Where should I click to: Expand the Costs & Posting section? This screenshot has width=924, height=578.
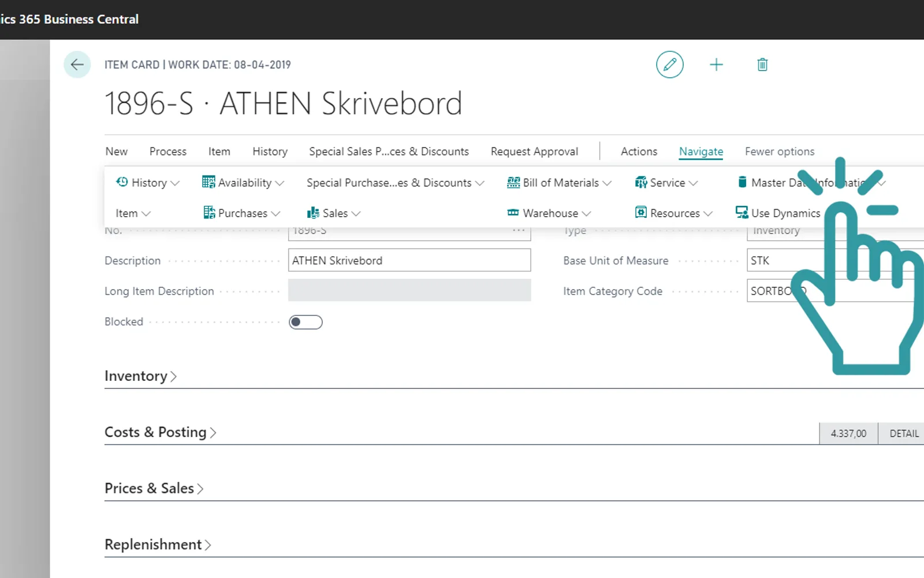pyautogui.click(x=161, y=432)
